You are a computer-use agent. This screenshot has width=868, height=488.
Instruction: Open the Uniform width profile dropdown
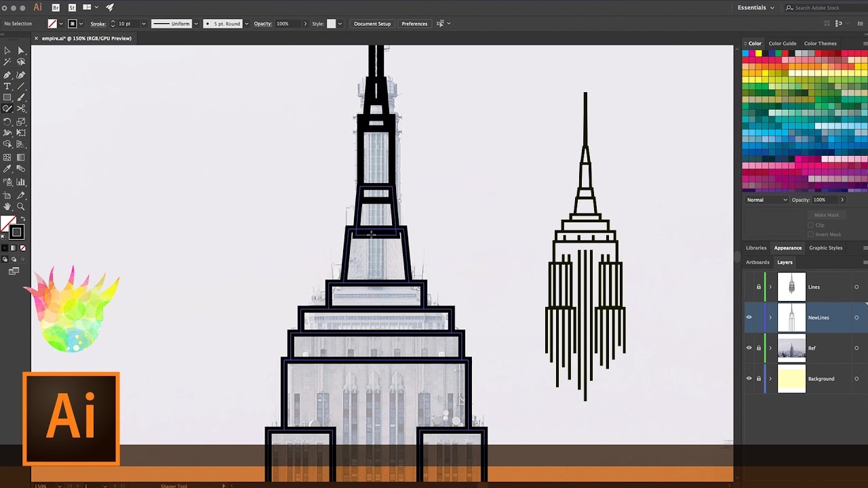tap(197, 24)
